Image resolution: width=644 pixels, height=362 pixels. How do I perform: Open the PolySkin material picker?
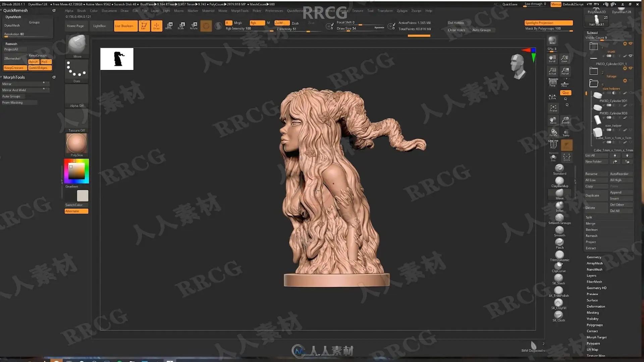click(x=76, y=145)
